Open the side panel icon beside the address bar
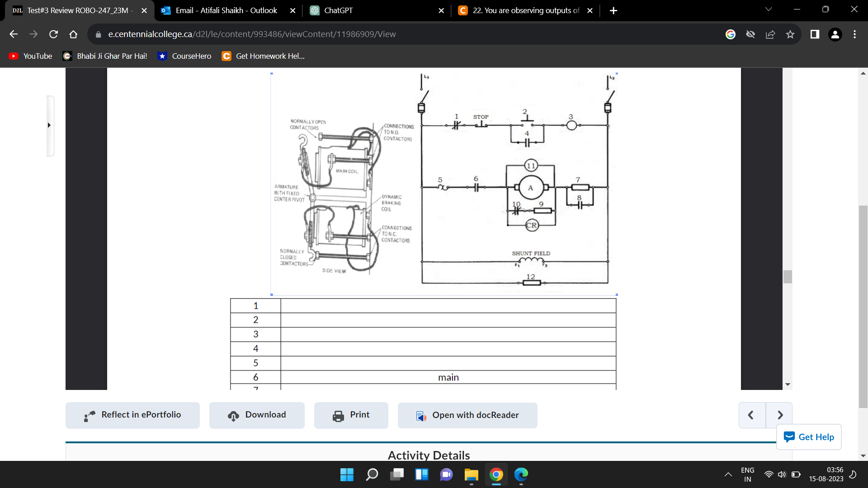 coord(814,34)
